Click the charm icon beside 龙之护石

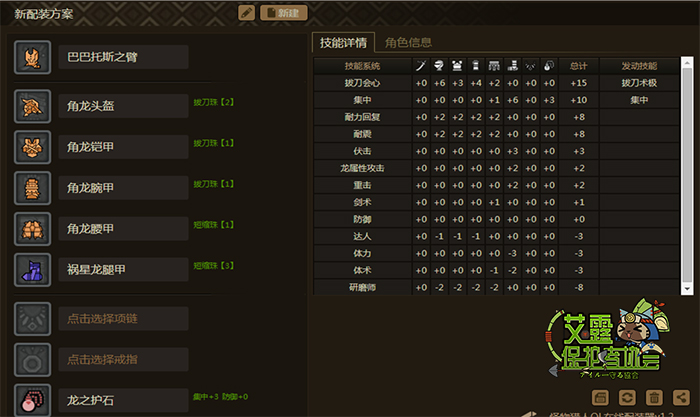coord(33,400)
